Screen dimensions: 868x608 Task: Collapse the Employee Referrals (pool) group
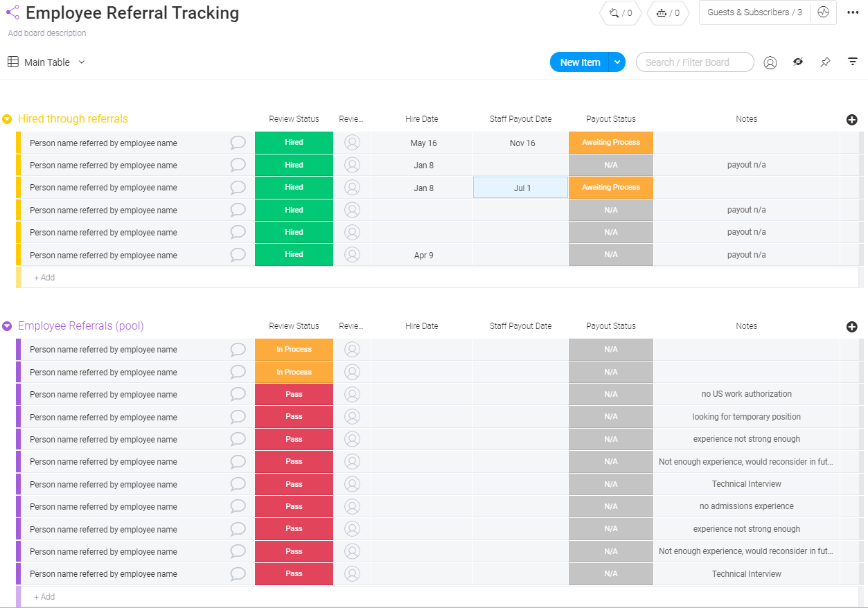(x=7, y=326)
